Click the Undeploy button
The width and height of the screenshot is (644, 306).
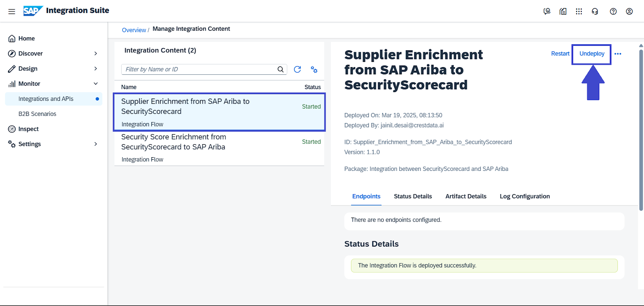click(592, 54)
